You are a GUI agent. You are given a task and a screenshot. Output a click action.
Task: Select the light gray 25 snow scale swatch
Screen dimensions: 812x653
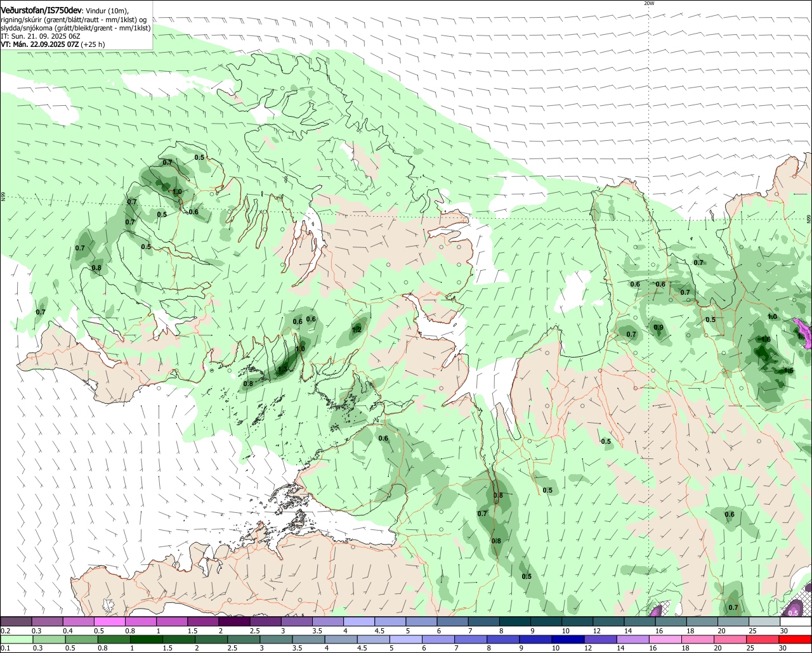tap(764, 621)
